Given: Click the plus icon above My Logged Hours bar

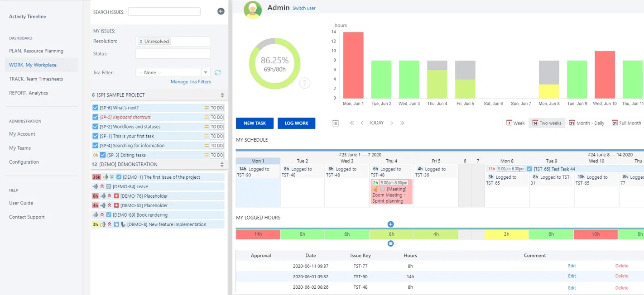Looking at the screenshot, I should tap(390, 224).
